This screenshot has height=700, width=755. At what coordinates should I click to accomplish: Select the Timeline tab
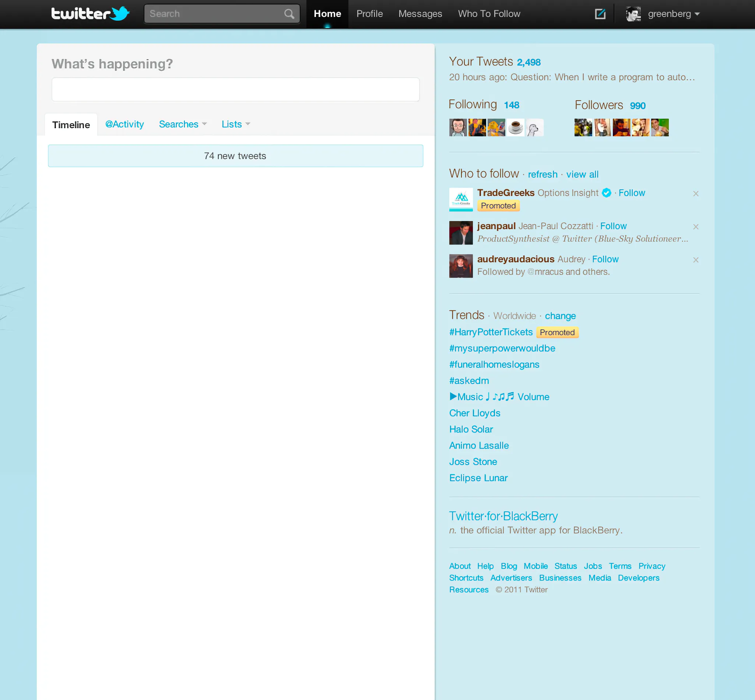click(x=71, y=125)
